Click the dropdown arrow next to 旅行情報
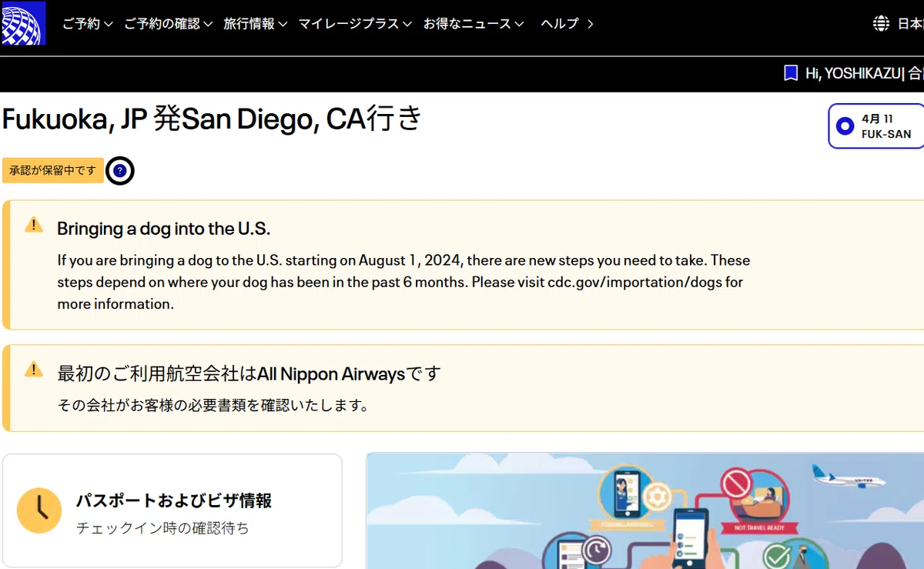The width and height of the screenshot is (924, 569). click(x=283, y=25)
